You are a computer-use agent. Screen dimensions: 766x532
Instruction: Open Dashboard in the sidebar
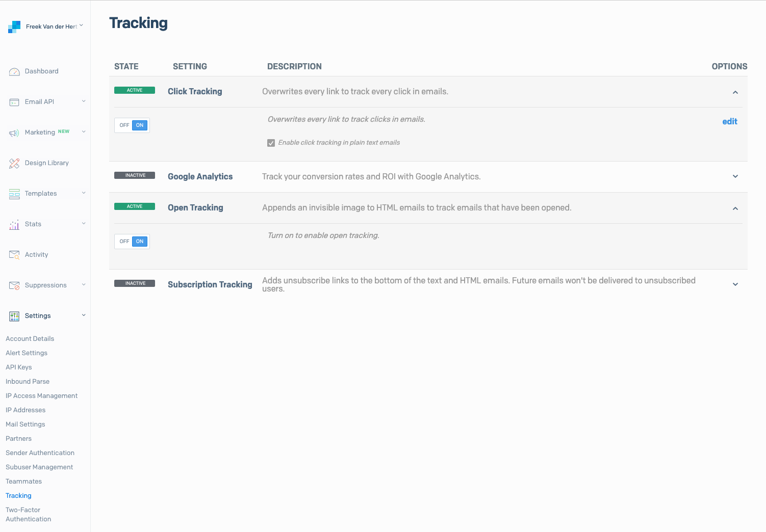(42, 71)
